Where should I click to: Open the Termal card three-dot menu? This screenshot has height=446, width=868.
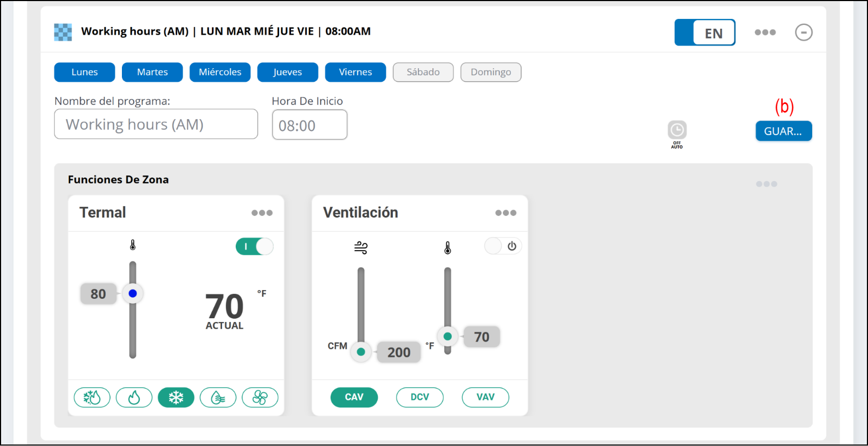point(262,213)
